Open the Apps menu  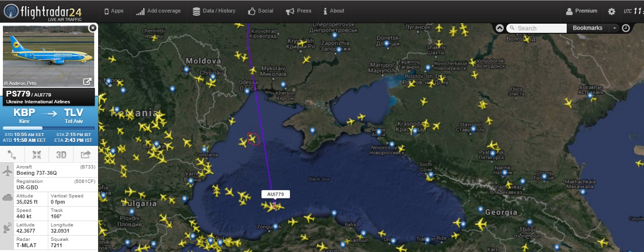click(114, 11)
